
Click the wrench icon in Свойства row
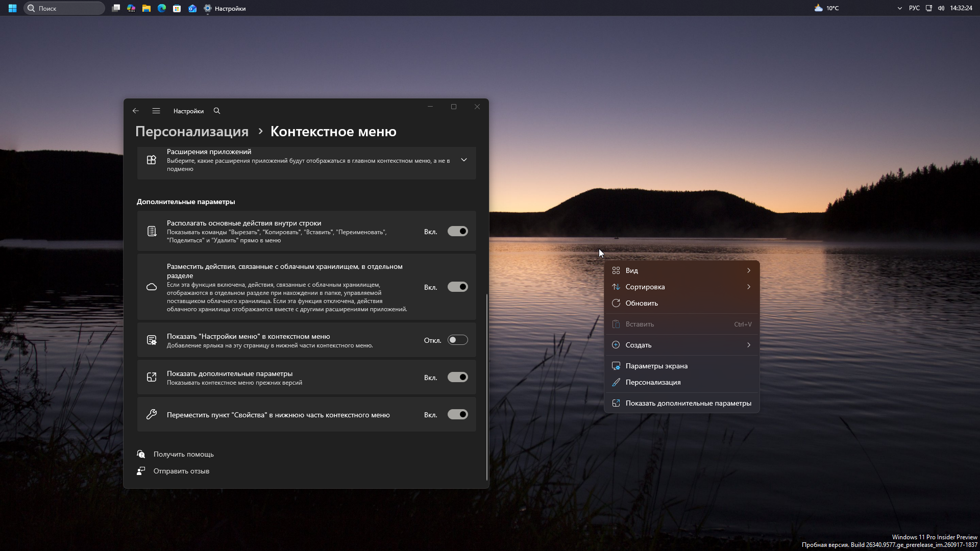point(152,415)
